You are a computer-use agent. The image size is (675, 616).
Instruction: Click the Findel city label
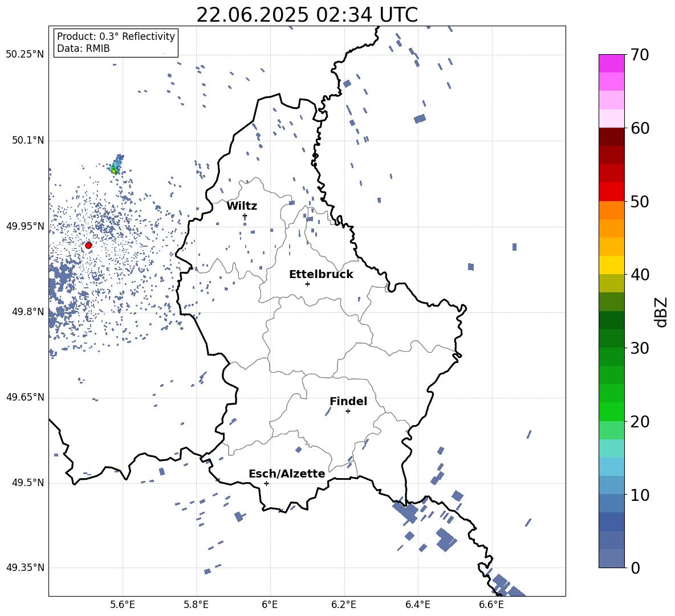(x=348, y=401)
